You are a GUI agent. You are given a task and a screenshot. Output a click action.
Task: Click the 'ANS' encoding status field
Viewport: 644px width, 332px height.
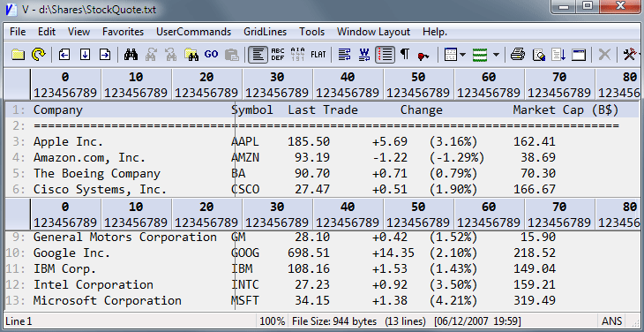tap(612, 321)
